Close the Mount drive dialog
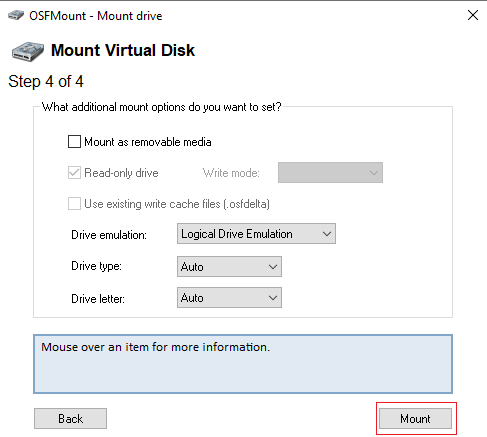The image size is (487, 437). point(473,15)
